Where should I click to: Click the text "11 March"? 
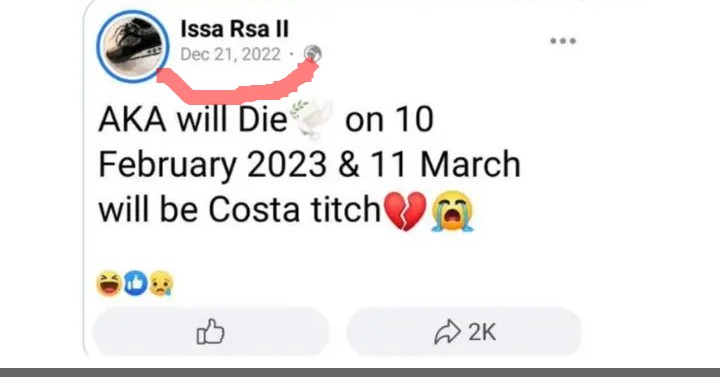[445, 164]
